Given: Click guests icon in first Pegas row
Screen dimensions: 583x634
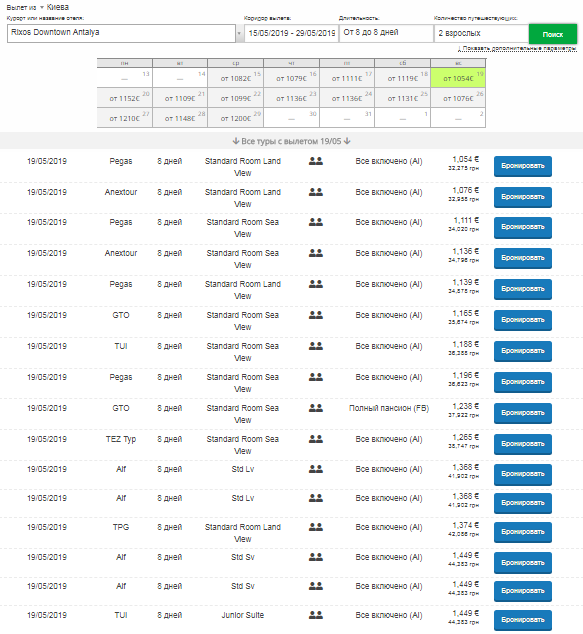Looking at the screenshot, I should tap(316, 161).
